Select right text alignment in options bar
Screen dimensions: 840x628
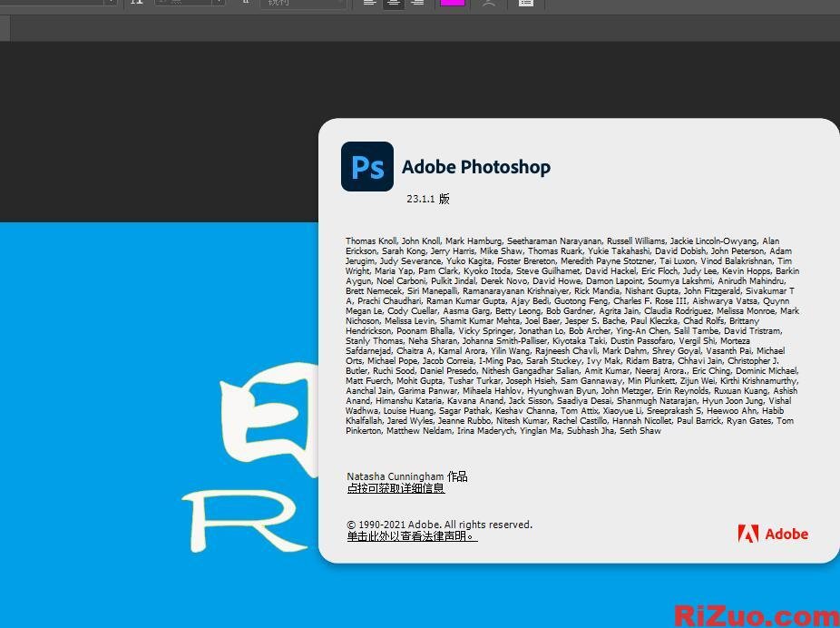417,2
